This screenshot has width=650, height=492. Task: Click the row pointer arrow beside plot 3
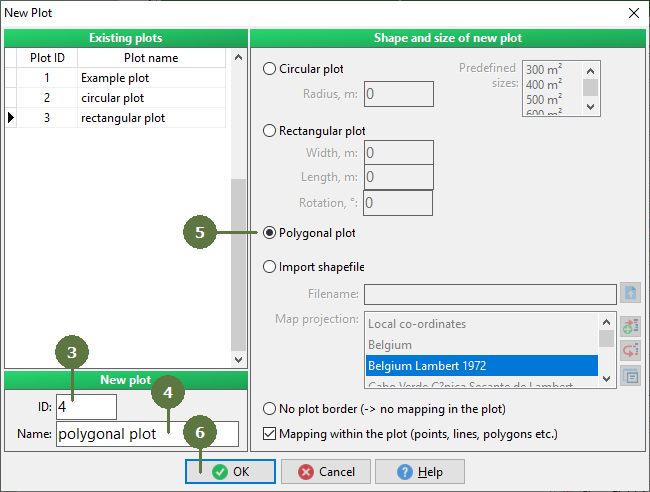[x=11, y=118]
